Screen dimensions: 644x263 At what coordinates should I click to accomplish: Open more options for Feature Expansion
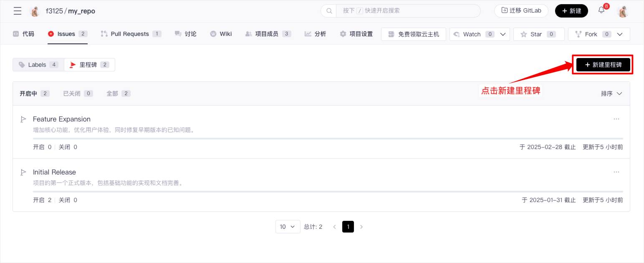pyautogui.click(x=616, y=119)
